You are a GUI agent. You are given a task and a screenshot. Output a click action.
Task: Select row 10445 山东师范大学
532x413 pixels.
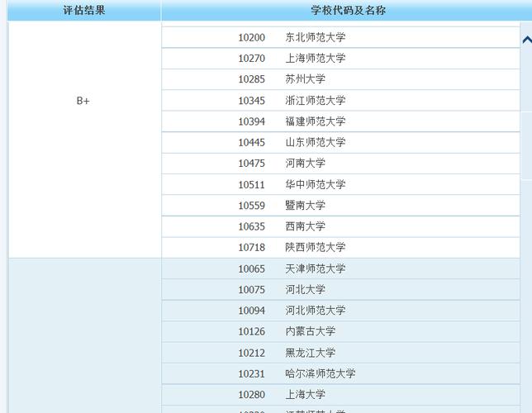[340, 143]
